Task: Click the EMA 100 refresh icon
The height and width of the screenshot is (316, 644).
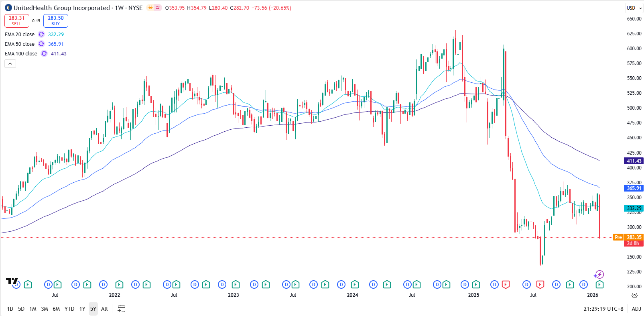Action: [44, 54]
